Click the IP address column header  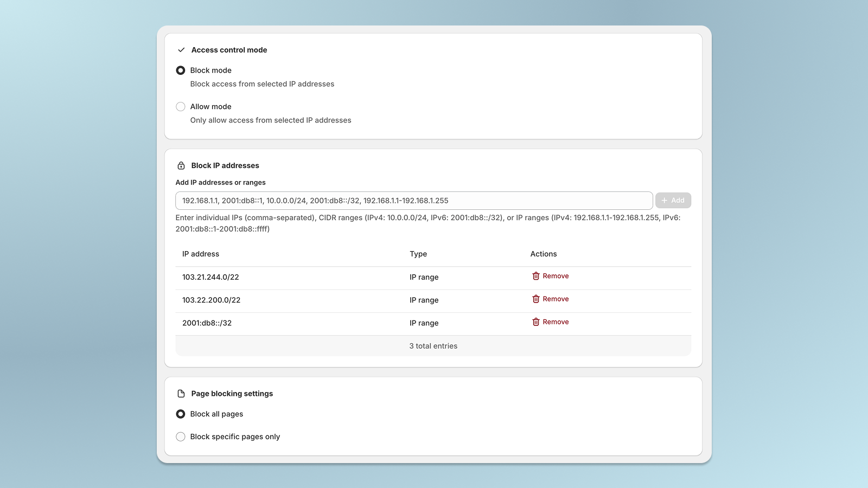tap(201, 254)
